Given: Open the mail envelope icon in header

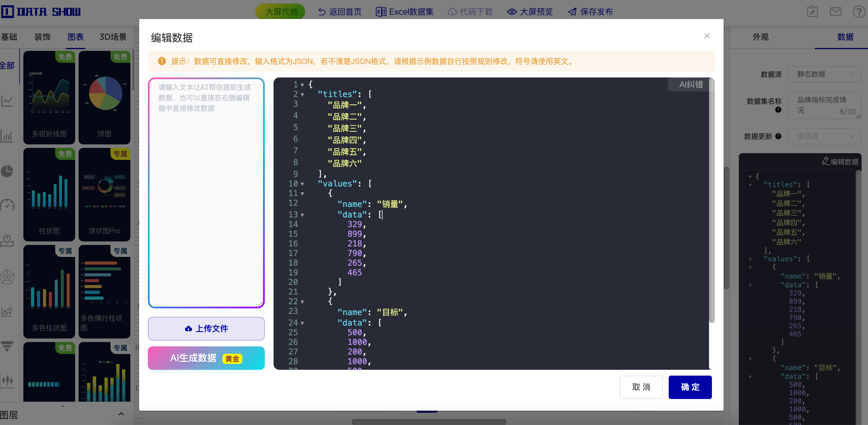Looking at the screenshot, I should 835,12.
